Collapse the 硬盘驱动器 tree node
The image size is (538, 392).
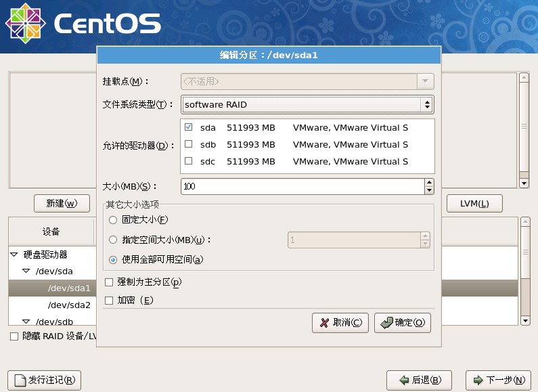(x=14, y=255)
